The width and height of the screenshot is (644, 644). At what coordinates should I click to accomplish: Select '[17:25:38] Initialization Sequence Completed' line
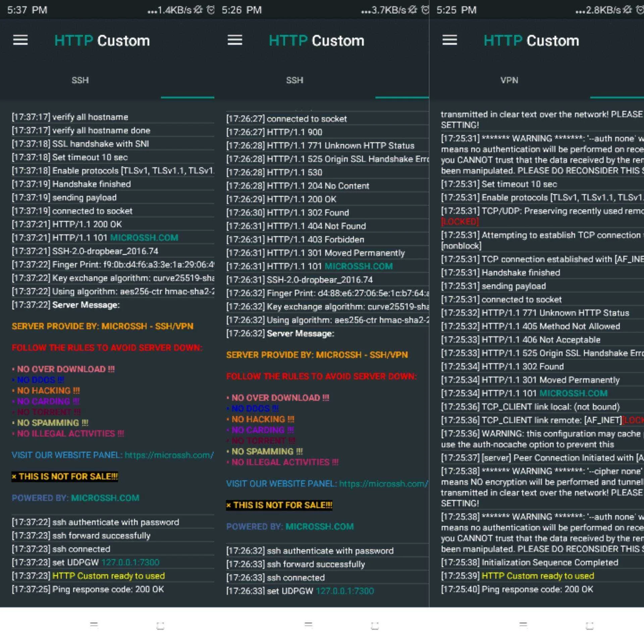[530, 562]
